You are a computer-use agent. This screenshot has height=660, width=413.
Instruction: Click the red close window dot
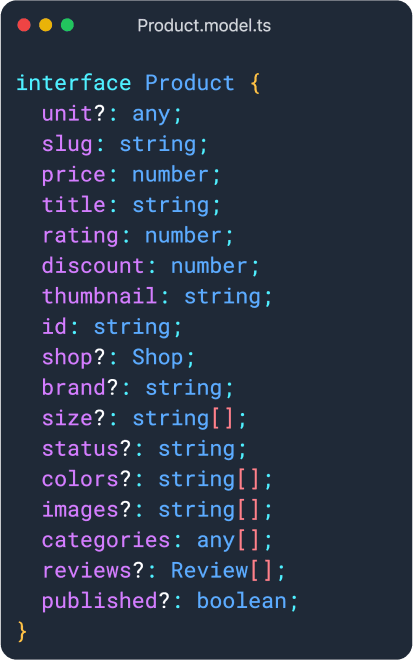pyautogui.click(x=24, y=25)
